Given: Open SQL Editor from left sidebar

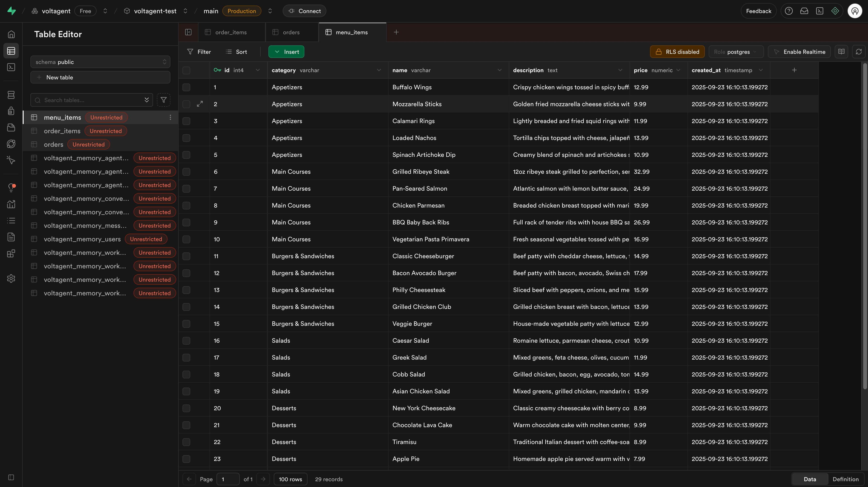Looking at the screenshot, I should pyautogui.click(x=11, y=67).
